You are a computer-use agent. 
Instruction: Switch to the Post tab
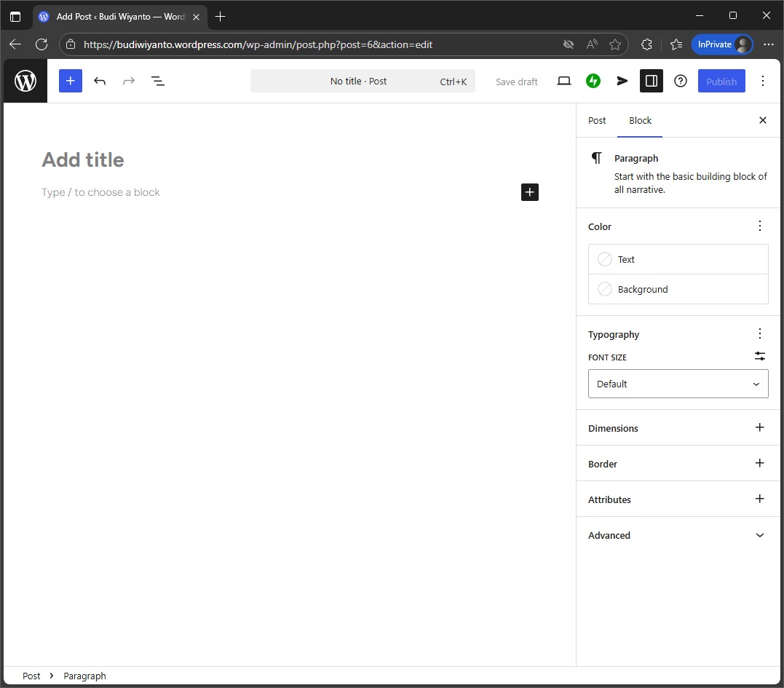tap(597, 121)
